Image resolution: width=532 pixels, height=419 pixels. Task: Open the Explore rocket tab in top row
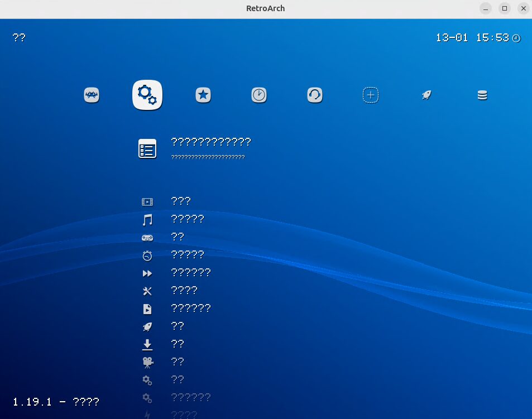click(426, 95)
